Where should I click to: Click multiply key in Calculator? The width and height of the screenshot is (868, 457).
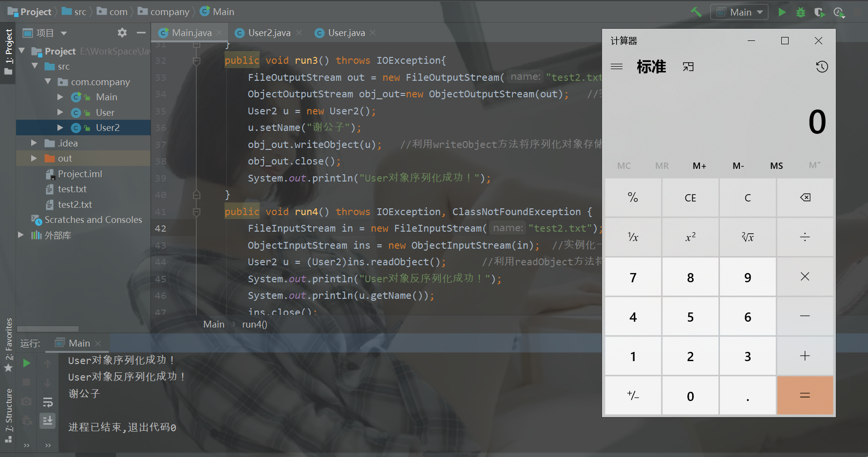[x=805, y=277]
